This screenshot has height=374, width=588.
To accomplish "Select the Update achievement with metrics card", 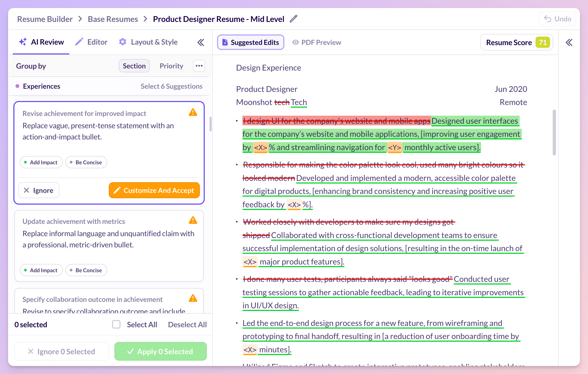I will pos(109,246).
